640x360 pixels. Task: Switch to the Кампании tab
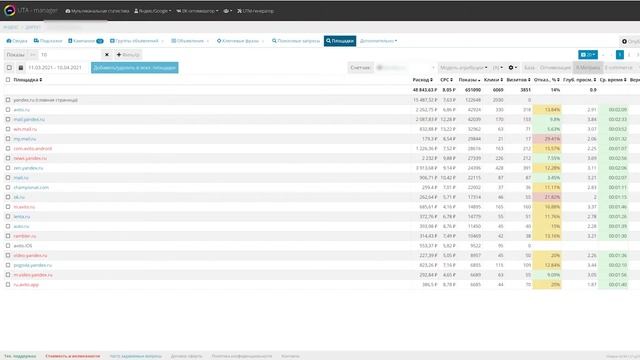tap(86, 41)
